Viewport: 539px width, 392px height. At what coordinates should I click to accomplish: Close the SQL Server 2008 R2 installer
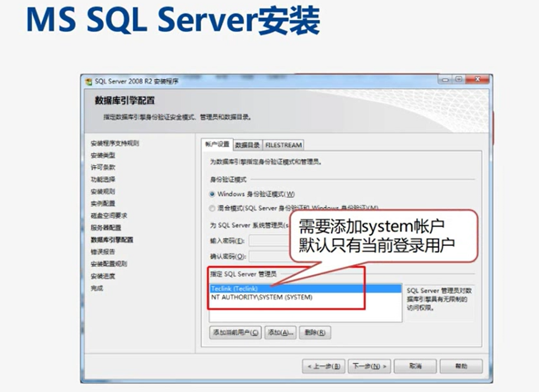coord(476,80)
